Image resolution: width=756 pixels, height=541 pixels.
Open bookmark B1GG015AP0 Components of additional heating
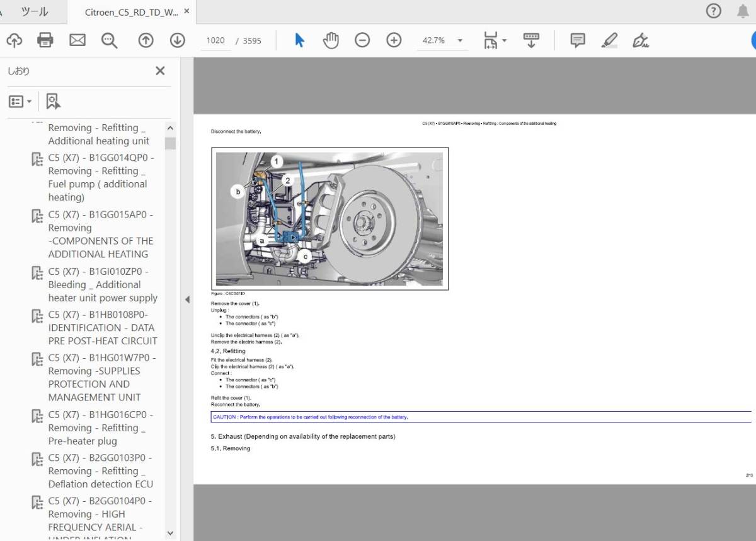101,234
